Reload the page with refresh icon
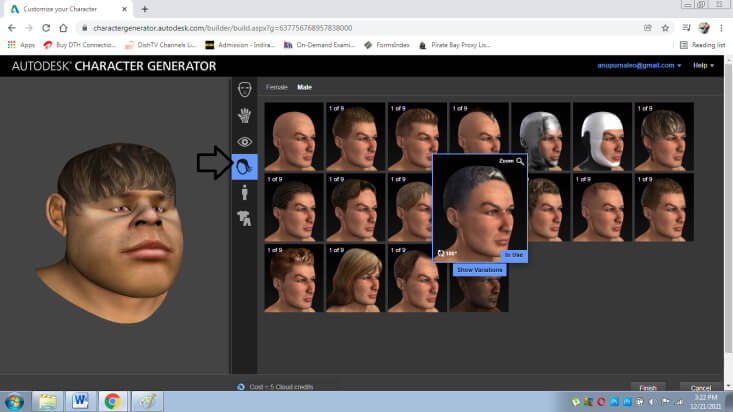 46,28
